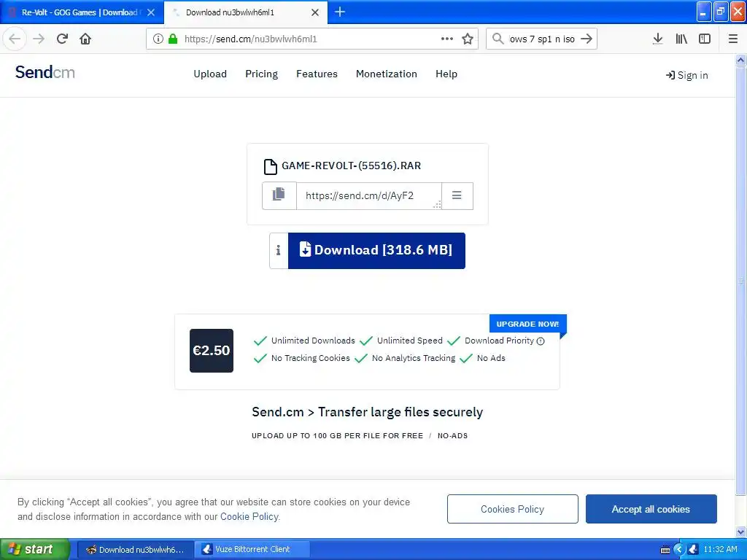
Task: Click the send.cm/d/AyF2 link field
Action: (x=369, y=195)
